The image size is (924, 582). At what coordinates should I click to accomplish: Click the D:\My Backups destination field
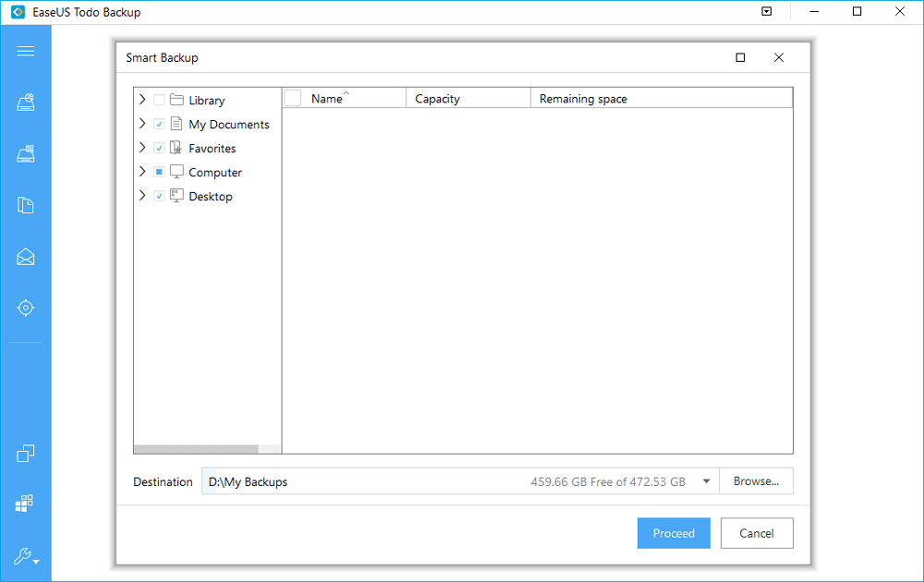pos(459,481)
